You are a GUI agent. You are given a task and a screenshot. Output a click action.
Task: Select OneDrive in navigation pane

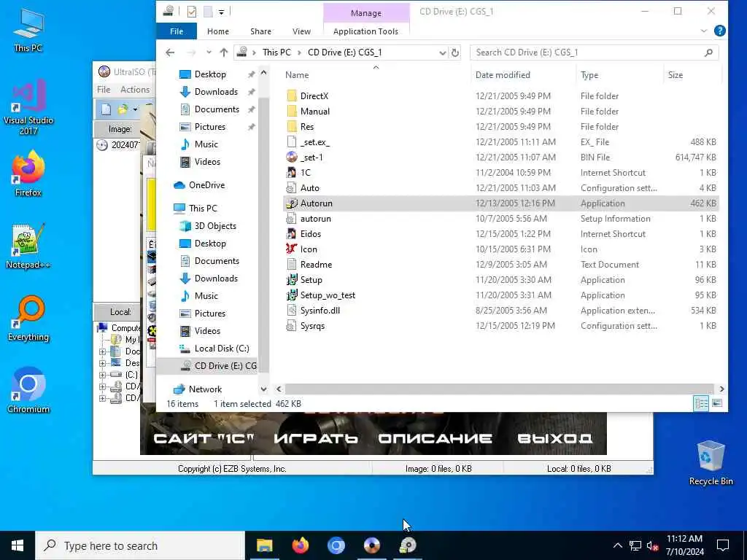click(206, 184)
